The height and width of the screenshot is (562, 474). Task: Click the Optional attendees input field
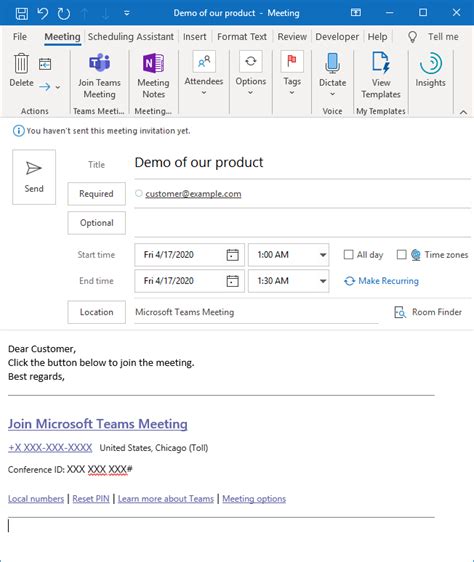tap(302, 223)
